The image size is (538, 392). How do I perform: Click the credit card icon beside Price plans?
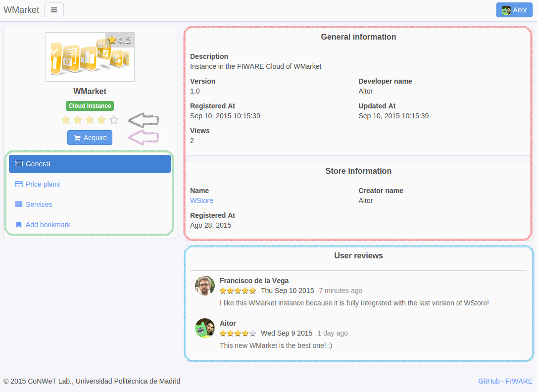tap(19, 184)
